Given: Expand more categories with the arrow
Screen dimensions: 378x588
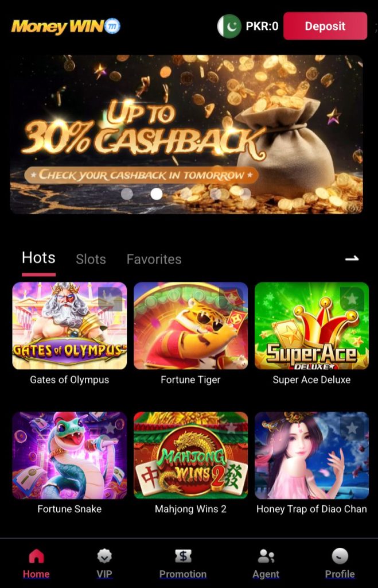Looking at the screenshot, I should [x=352, y=258].
